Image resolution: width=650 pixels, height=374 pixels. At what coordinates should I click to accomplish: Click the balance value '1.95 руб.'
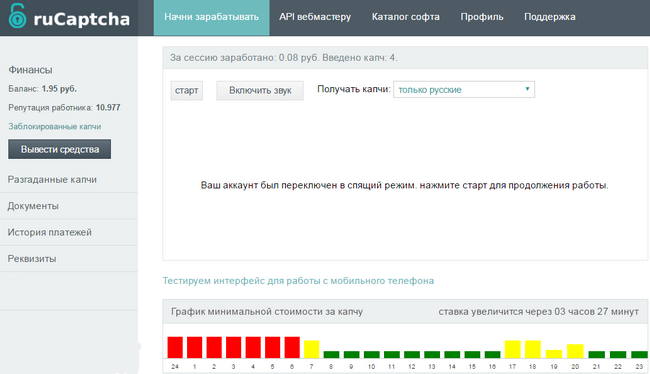[x=59, y=89]
